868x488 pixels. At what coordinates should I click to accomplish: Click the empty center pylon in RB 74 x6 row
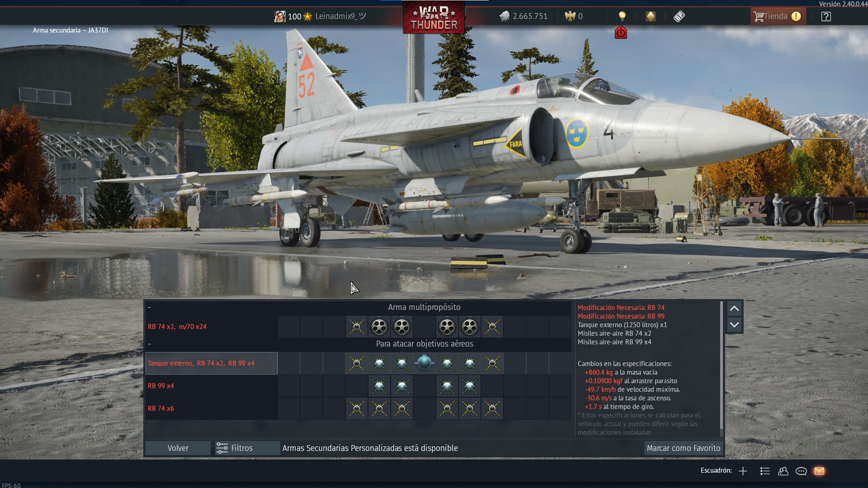tap(424, 408)
